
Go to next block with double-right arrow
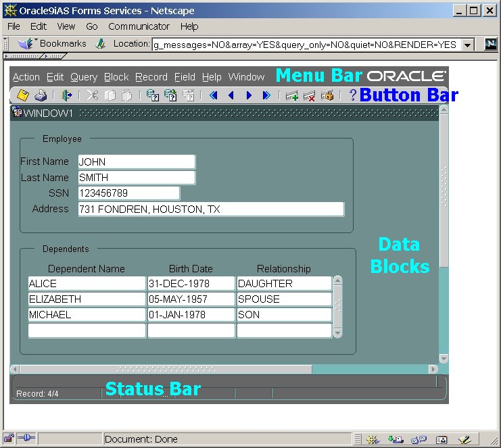(266, 95)
